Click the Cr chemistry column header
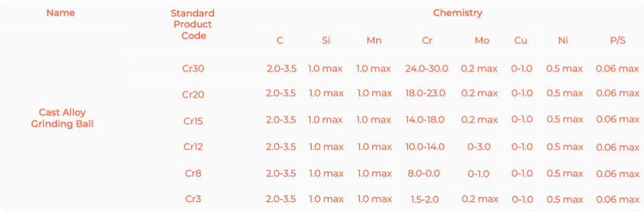644x212 pixels. (x=427, y=40)
